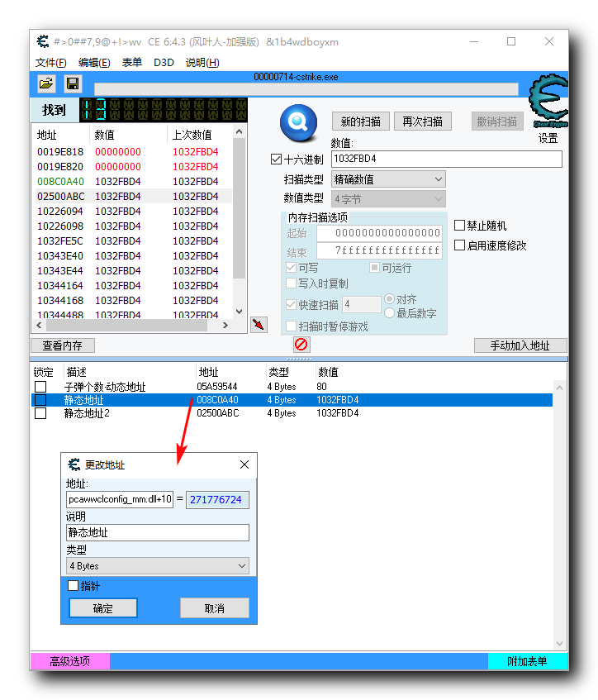The height and width of the screenshot is (700, 598).
Task: Toggle the fast scan checkbox
Action: click(291, 305)
